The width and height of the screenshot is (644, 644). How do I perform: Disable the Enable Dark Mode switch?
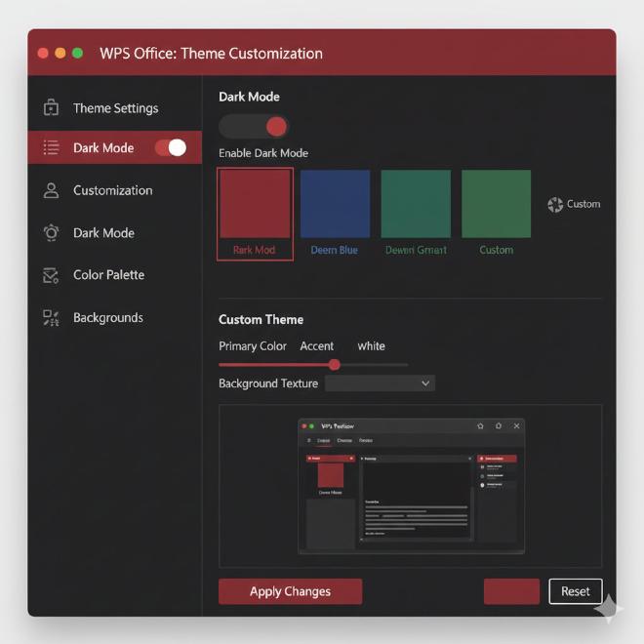pyautogui.click(x=254, y=127)
